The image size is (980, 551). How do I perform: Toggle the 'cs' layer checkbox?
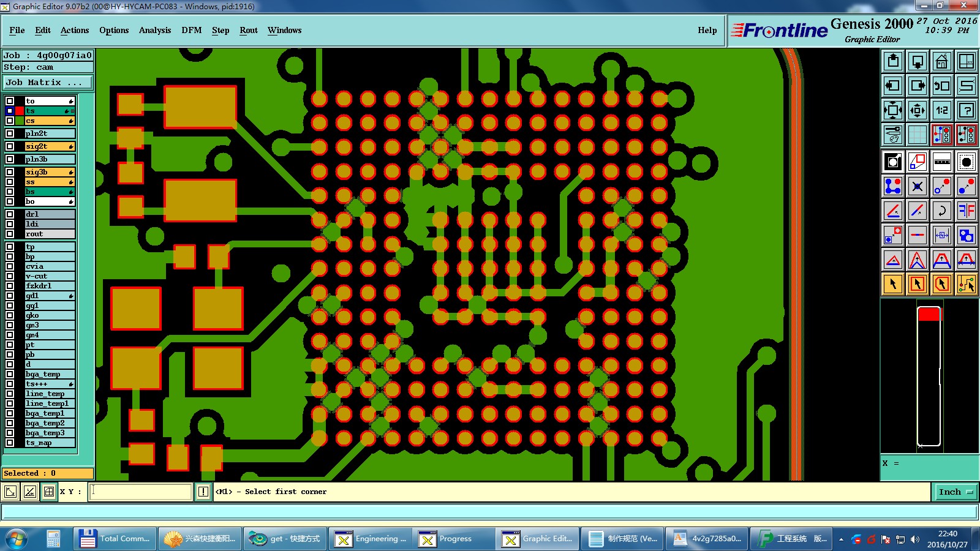10,121
